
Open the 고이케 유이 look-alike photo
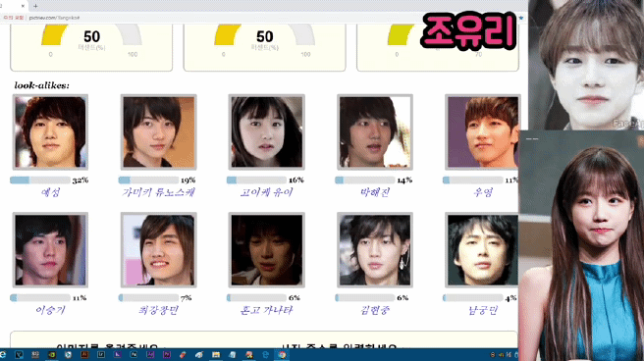(267, 132)
